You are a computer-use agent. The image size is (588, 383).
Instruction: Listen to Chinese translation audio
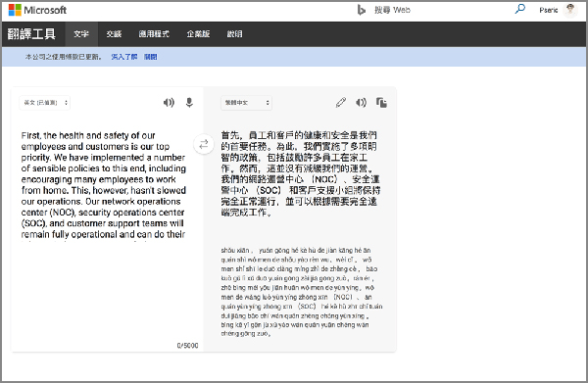point(361,102)
